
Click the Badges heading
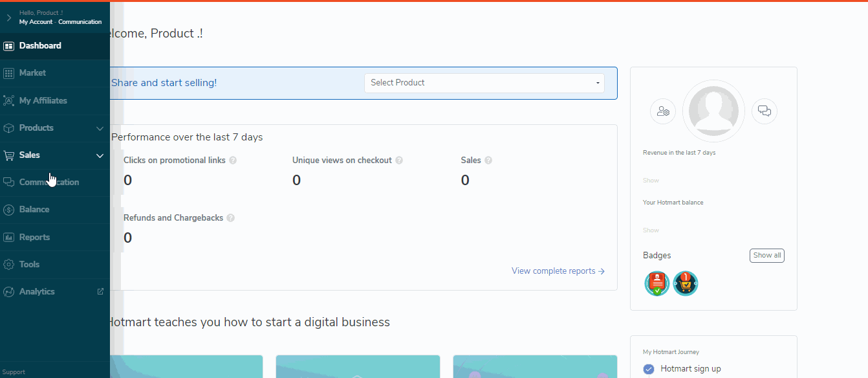point(657,256)
